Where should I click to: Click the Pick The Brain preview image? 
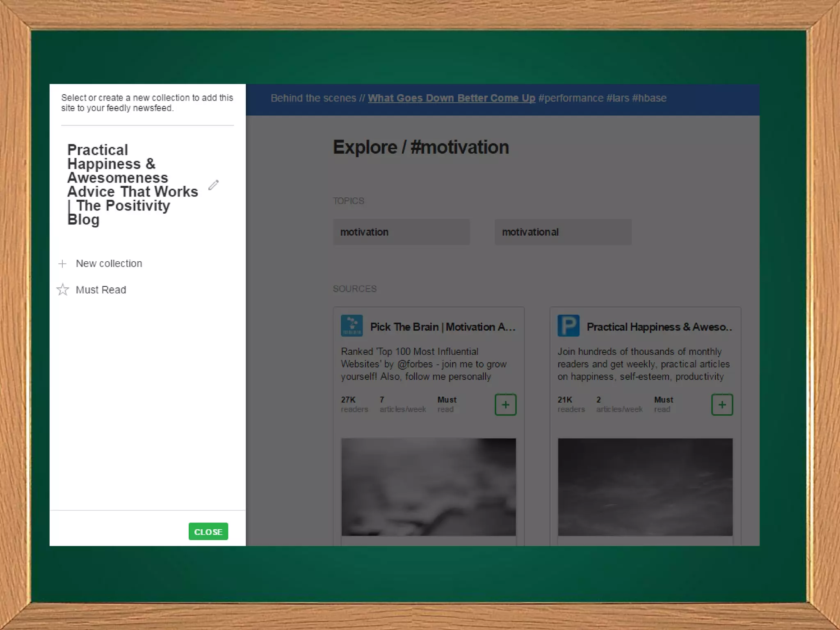(x=428, y=487)
